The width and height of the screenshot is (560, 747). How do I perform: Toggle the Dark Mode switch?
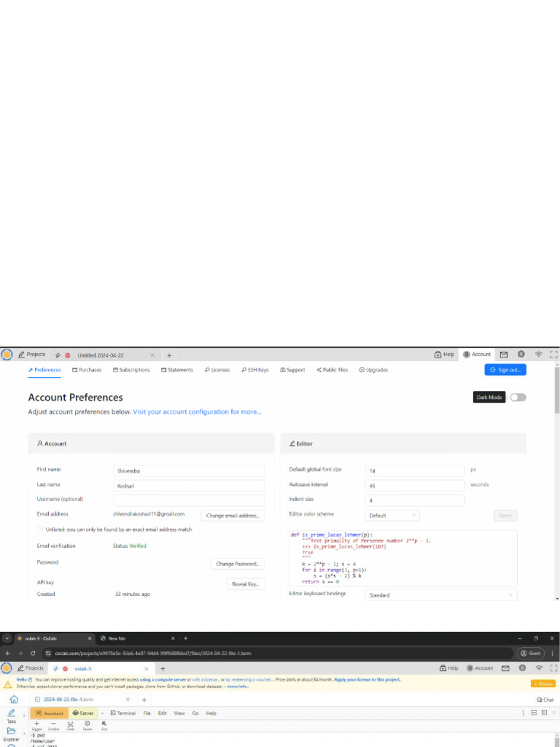518,398
